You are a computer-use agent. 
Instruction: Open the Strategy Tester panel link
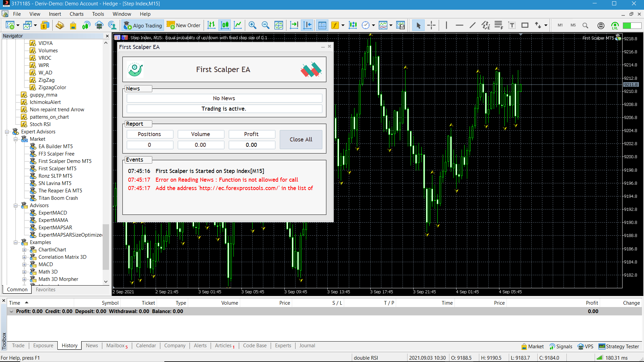tap(619, 347)
